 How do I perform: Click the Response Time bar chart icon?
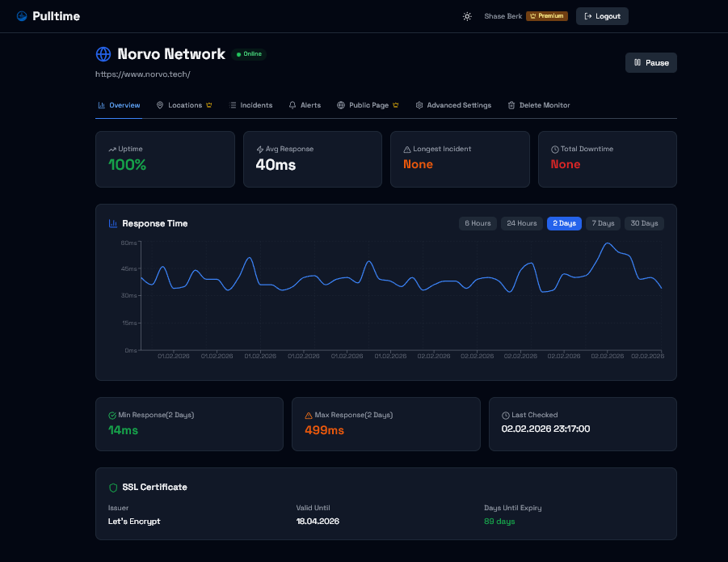pos(113,223)
